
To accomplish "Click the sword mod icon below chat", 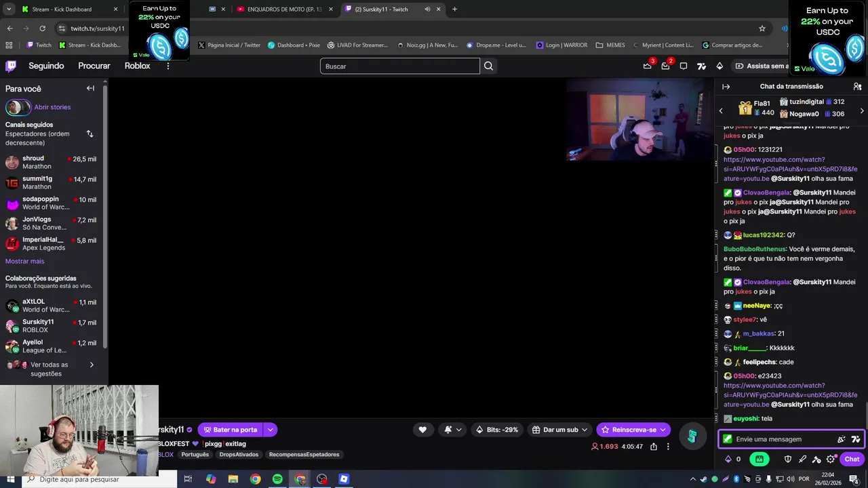I will pos(802,459).
